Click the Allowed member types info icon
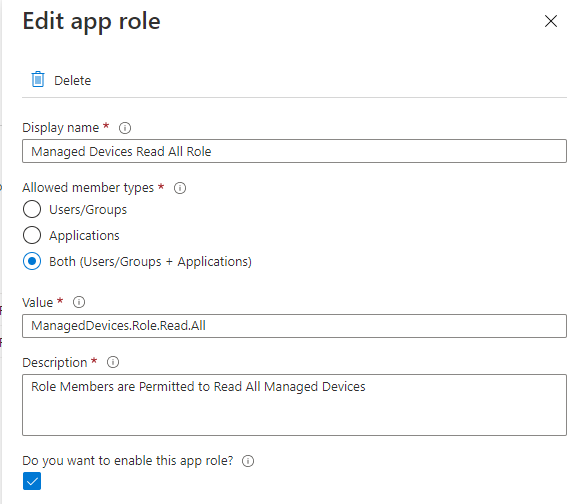Screen dimensions: 573x504 180,188
